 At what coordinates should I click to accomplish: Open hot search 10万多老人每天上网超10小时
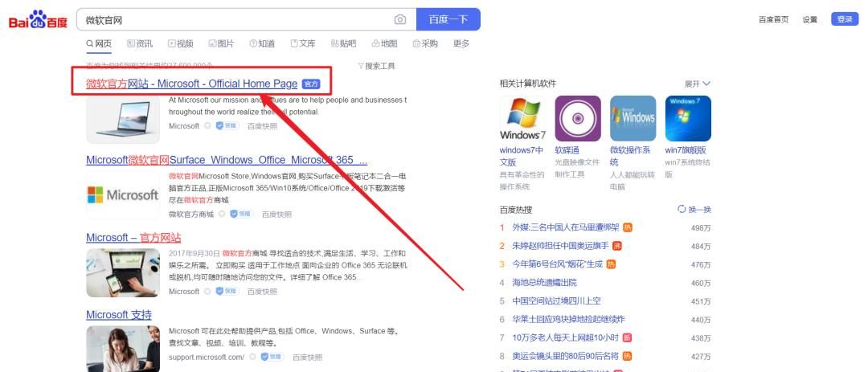[x=566, y=337]
